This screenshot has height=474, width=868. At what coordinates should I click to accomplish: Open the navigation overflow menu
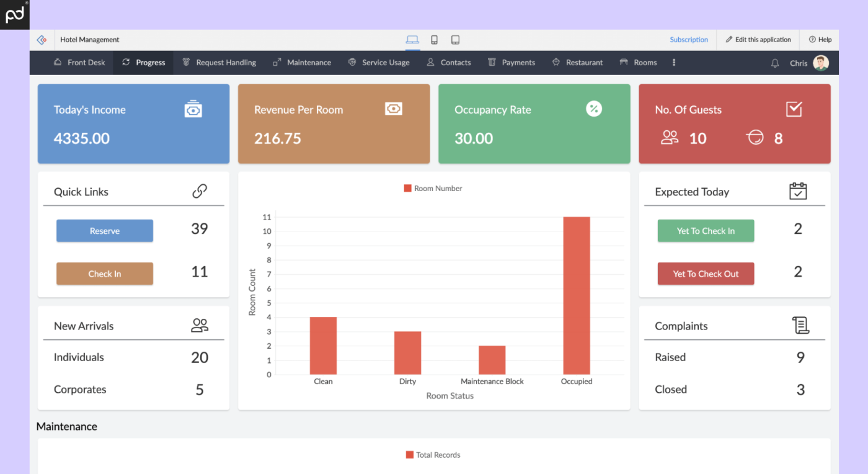tap(674, 62)
